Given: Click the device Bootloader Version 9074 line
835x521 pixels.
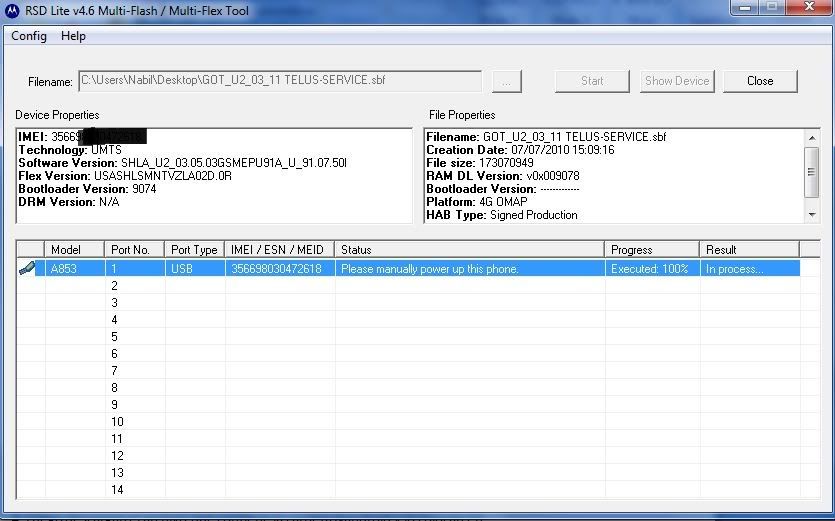Looking at the screenshot, I should tap(87, 189).
